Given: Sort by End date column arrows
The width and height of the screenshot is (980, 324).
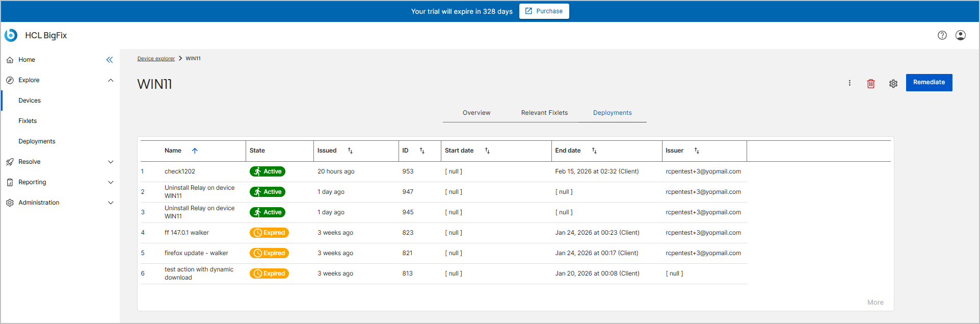Looking at the screenshot, I should pyautogui.click(x=594, y=151).
